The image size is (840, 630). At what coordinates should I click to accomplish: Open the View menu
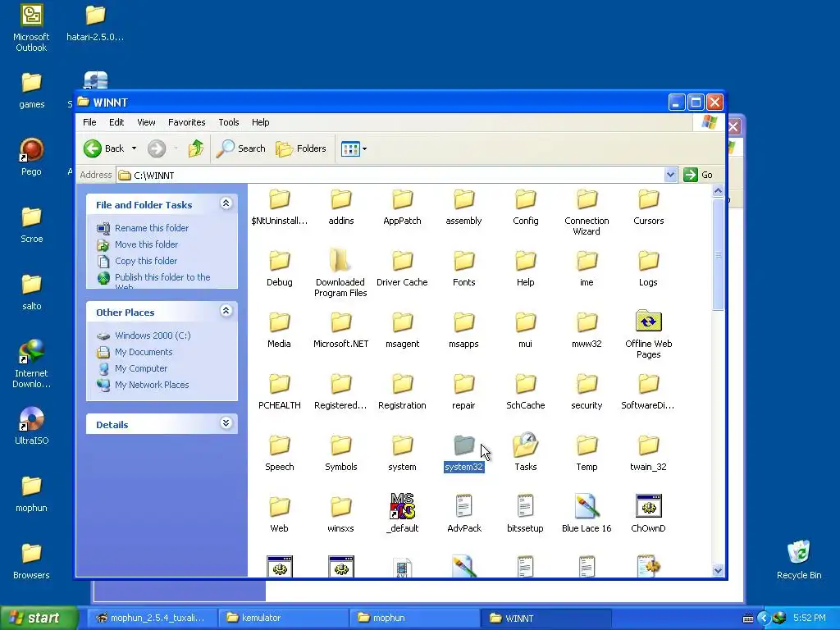tap(146, 122)
